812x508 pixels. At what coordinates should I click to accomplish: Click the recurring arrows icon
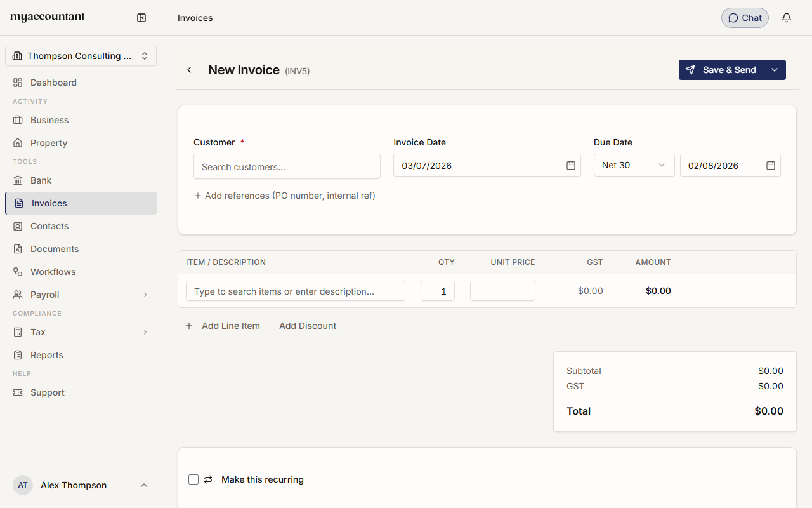(x=208, y=479)
